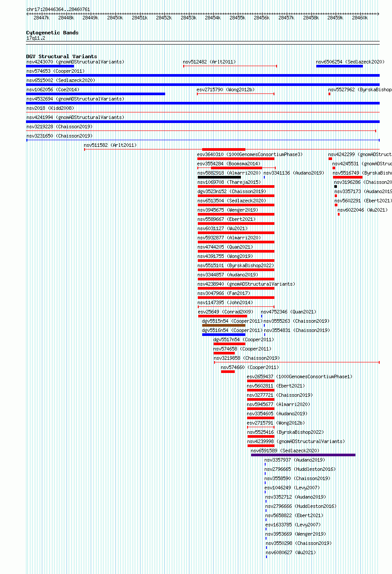Click the nsv3344857 (Audano2019) label
392x574 pixels.
pos(228,275)
